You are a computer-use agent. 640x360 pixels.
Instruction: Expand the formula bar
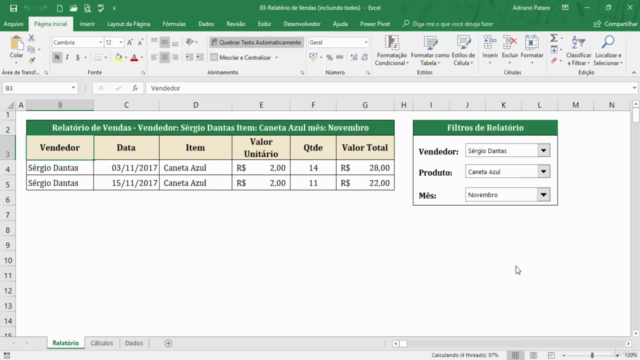634,88
